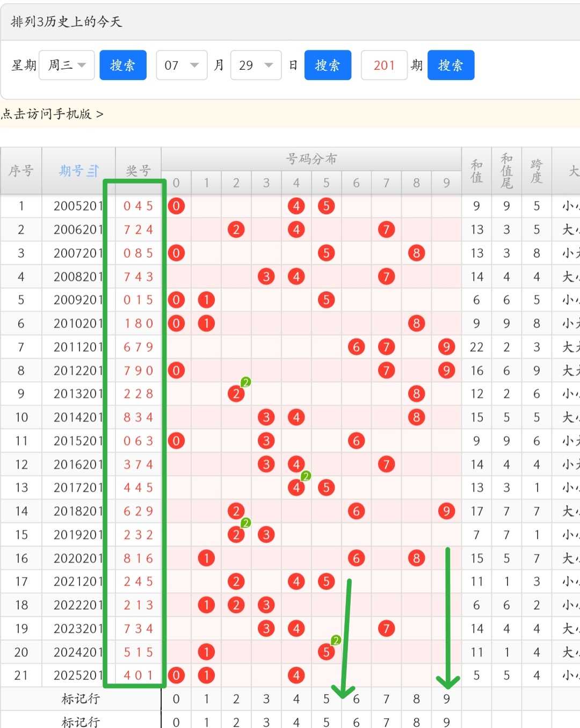Screen dimensions: 580x728
Task: Click the 号码分布 header
Action: coord(311,159)
